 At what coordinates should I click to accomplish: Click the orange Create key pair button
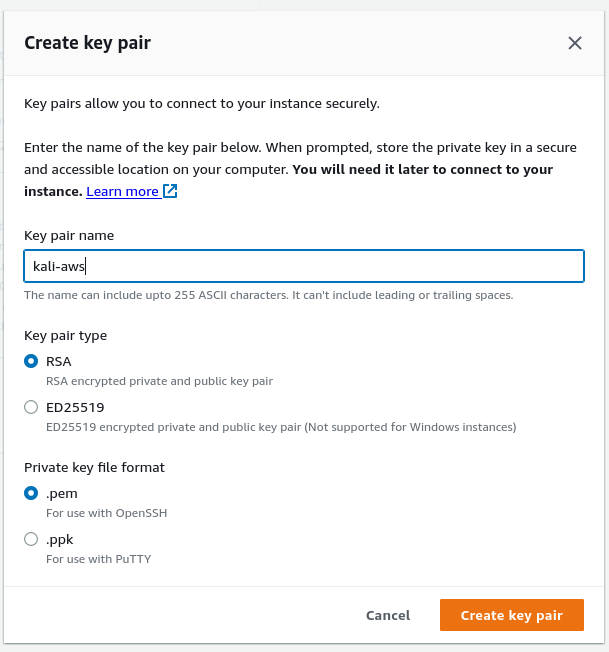[x=511, y=615]
